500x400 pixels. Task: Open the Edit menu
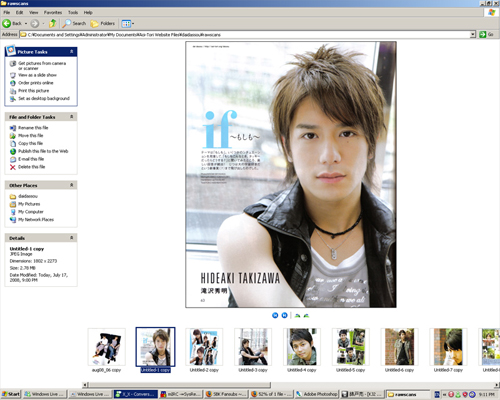pyautogui.click(x=19, y=12)
